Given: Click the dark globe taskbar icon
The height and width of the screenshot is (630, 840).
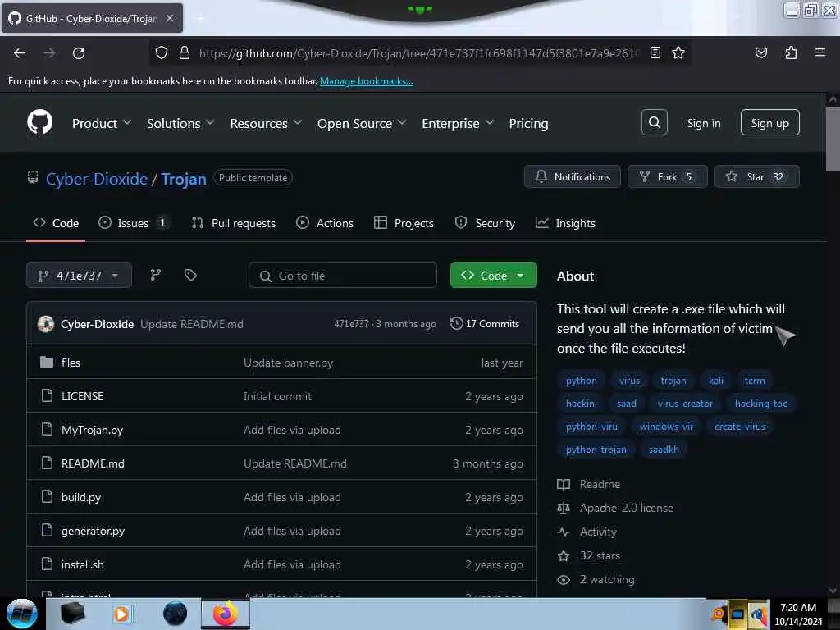Looking at the screenshot, I should click(x=175, y=614).
